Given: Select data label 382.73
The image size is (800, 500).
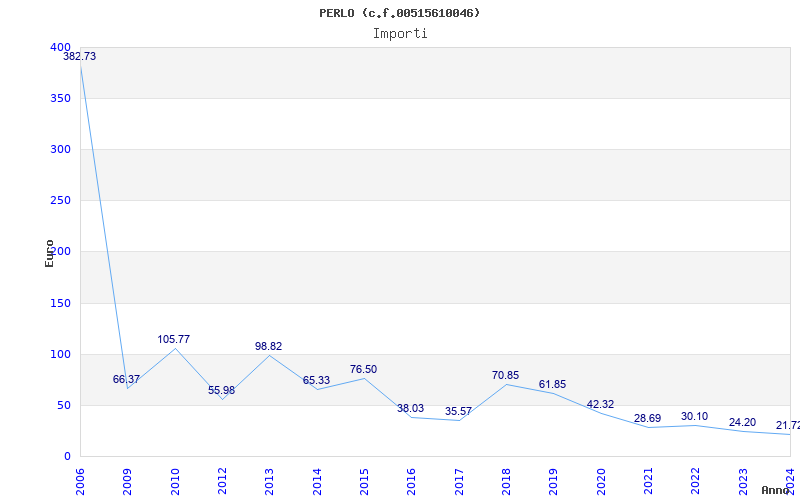Looking at the screenshot, I should (x=80, y=57).
